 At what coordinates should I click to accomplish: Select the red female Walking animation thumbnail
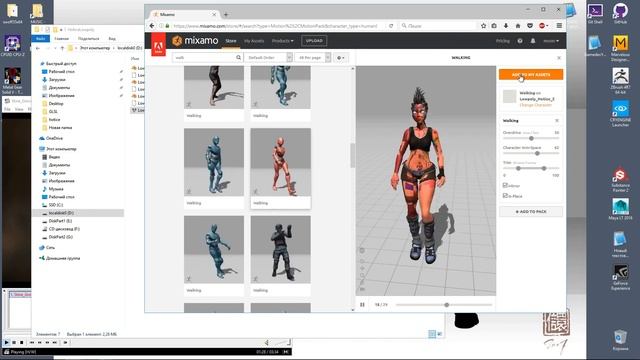[x=280, y=162]
